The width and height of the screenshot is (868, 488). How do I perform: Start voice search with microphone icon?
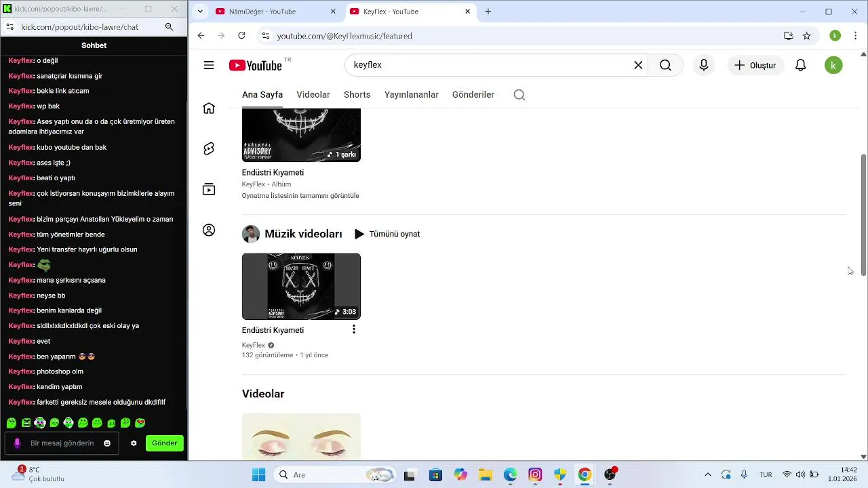[704, 65]
